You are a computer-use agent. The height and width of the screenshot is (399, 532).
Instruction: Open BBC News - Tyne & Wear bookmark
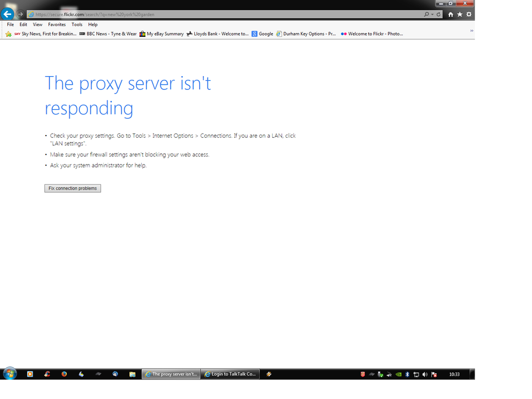tap(108, 34)
